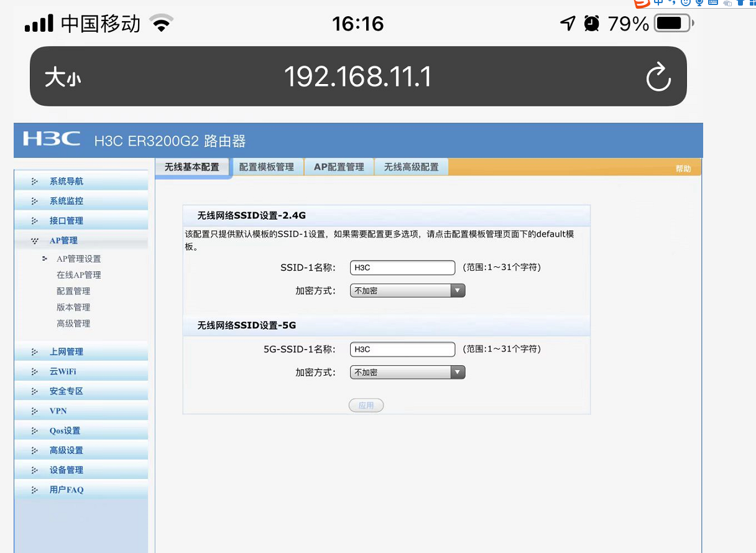Tap the location arrow status icon
The width and height of the screenshot is (756, 553).
568,24
